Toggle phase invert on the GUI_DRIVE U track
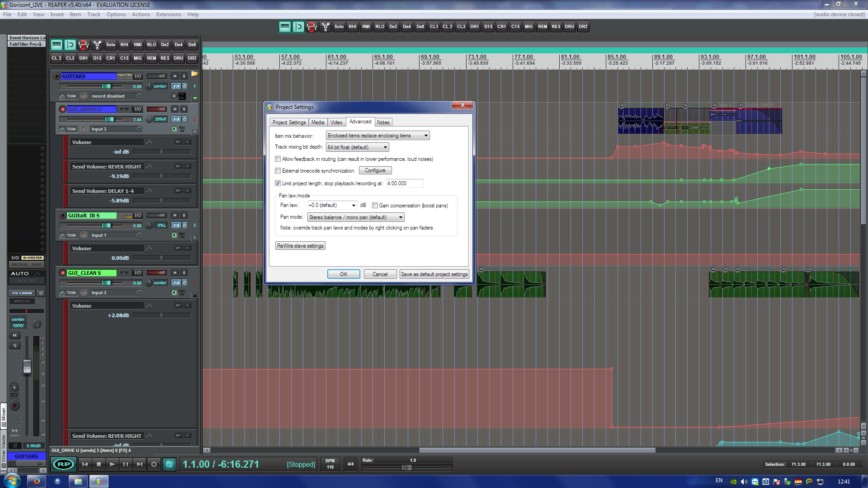 [84, 129]
